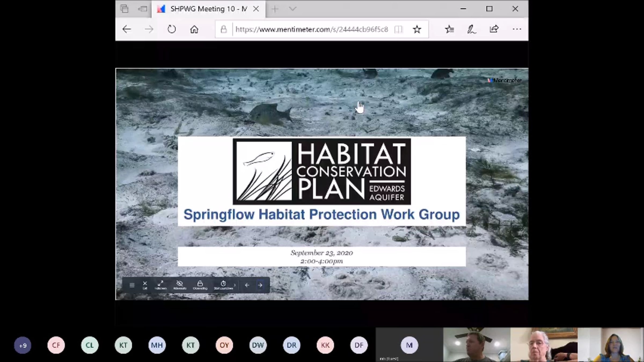Select the KT avatar beside OY
Viewport: 644px width, 362px height.
191,345
